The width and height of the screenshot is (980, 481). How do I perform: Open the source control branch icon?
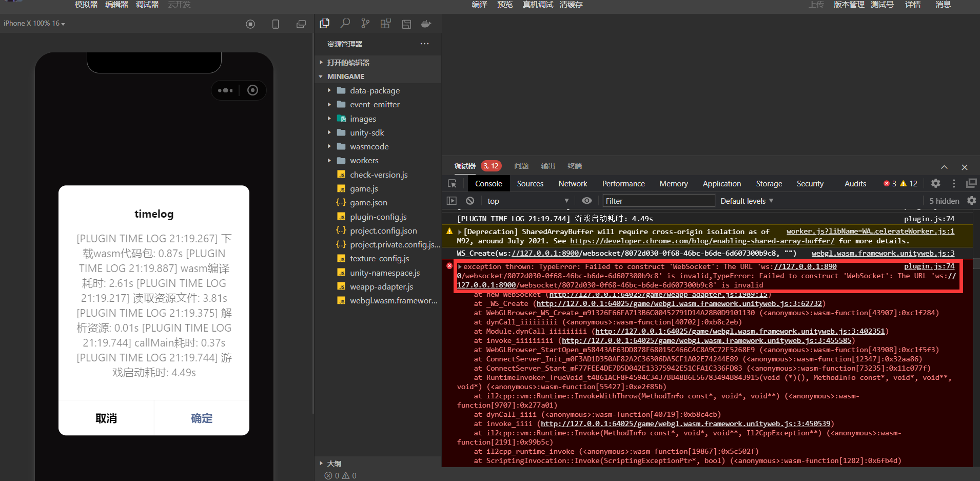[365, 24]
